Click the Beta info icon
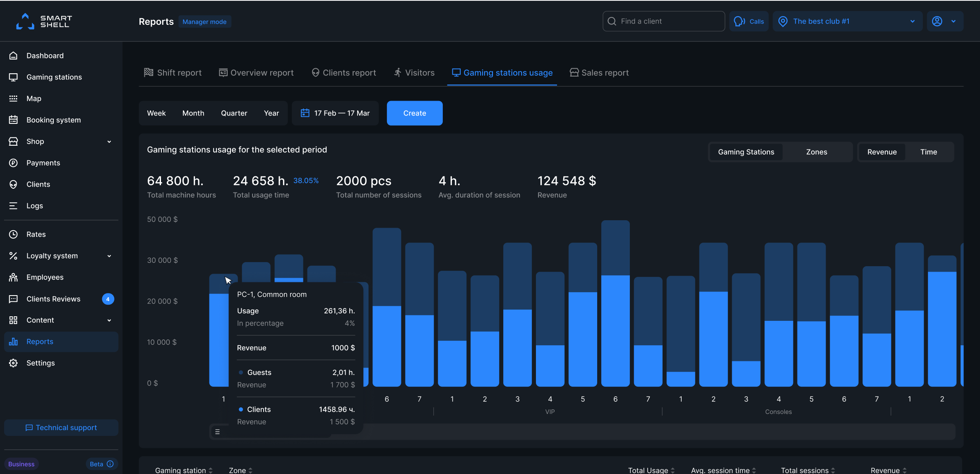Image resolution: width=980 pixels, height=474 pixels. pos(110,464)
